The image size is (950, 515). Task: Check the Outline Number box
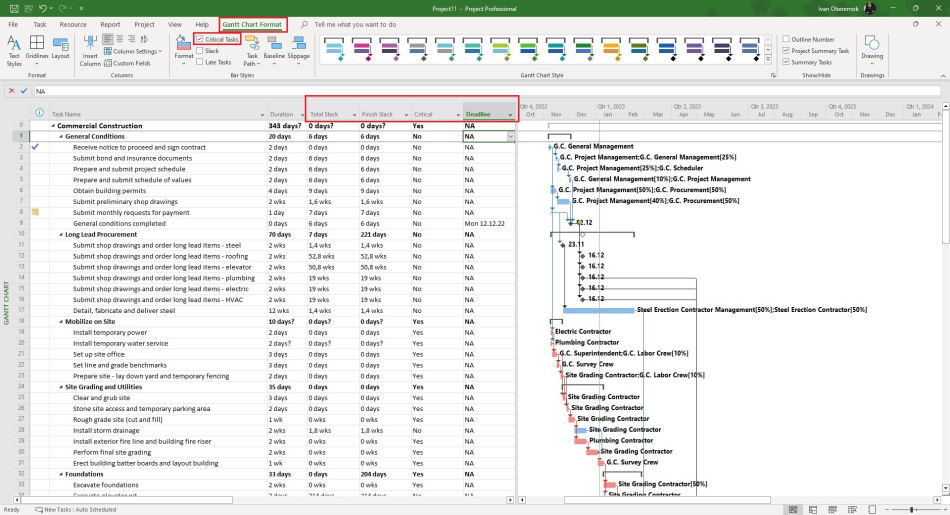786,39
